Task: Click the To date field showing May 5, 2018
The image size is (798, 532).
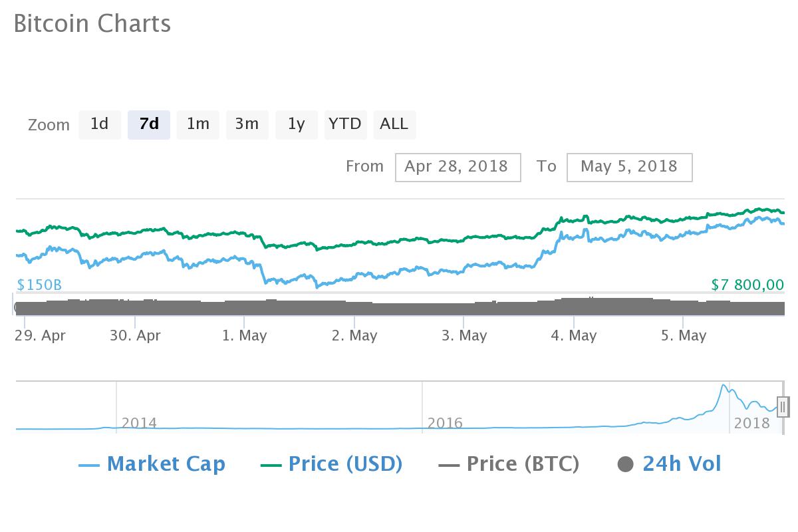Action: [x=629, y=167]
